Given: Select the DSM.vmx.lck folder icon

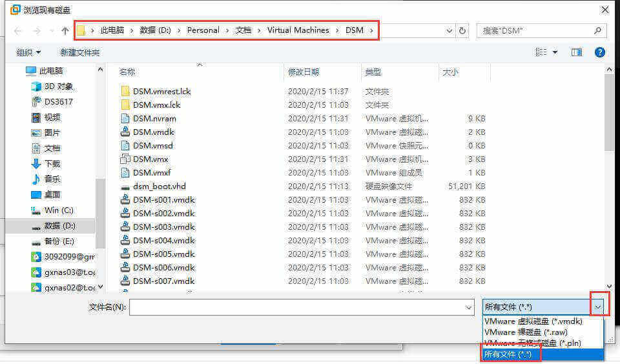Looking at the screenshot, I should pos(125,105).
